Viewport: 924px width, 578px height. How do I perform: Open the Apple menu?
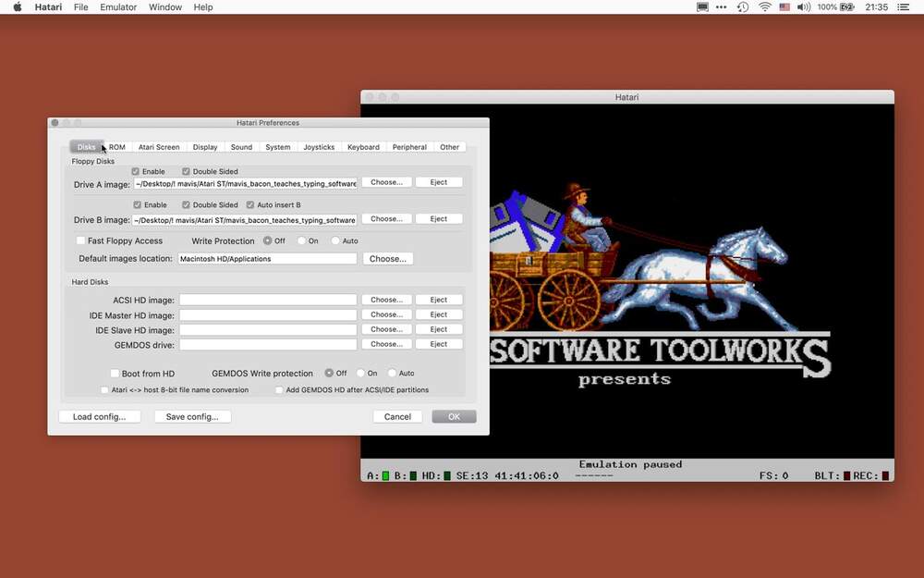[17, 7]
